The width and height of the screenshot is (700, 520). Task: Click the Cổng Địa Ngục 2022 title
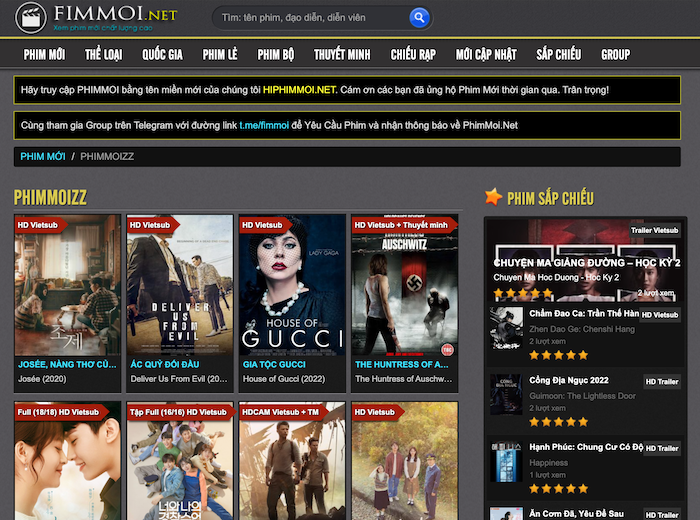point(569,380)
